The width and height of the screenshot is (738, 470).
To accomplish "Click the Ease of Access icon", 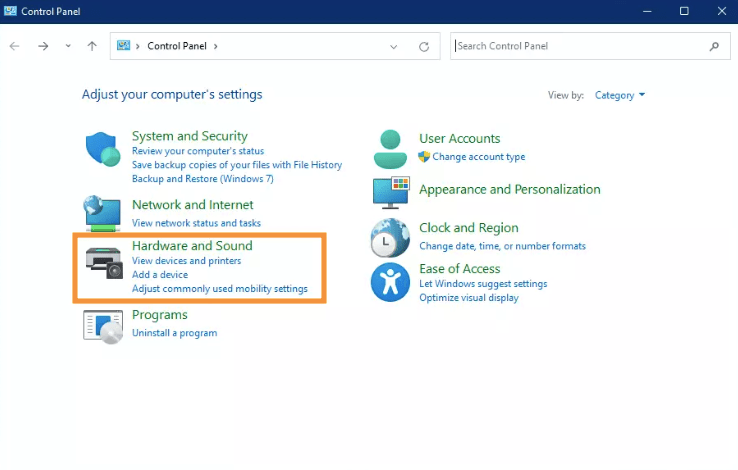I will (390, 282).
